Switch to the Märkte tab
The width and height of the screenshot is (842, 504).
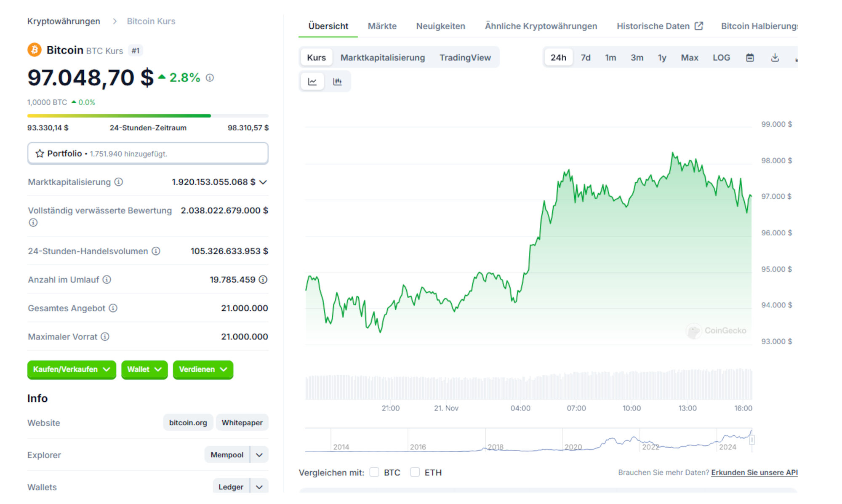pyautogui.click(x=382, y=26)
